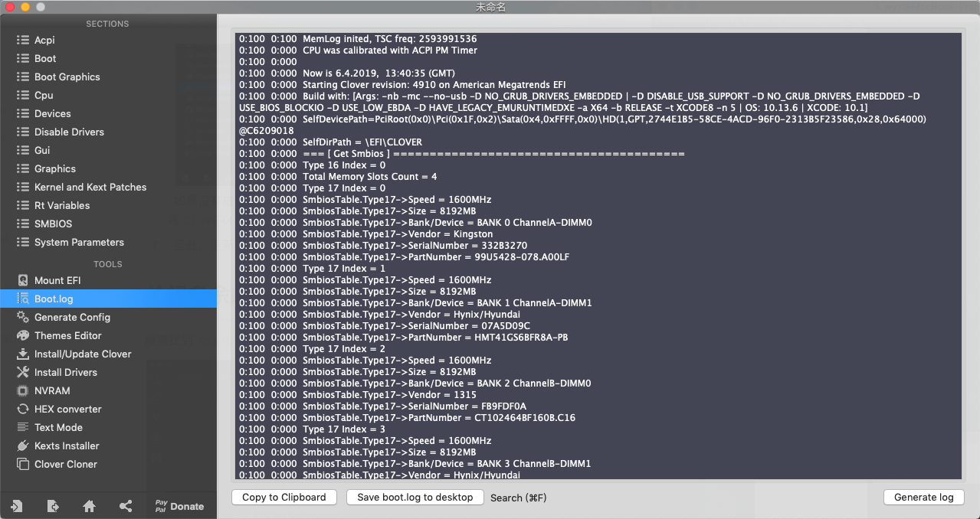
Task: Click the Cpu section list icon
Action: [22, 95]
